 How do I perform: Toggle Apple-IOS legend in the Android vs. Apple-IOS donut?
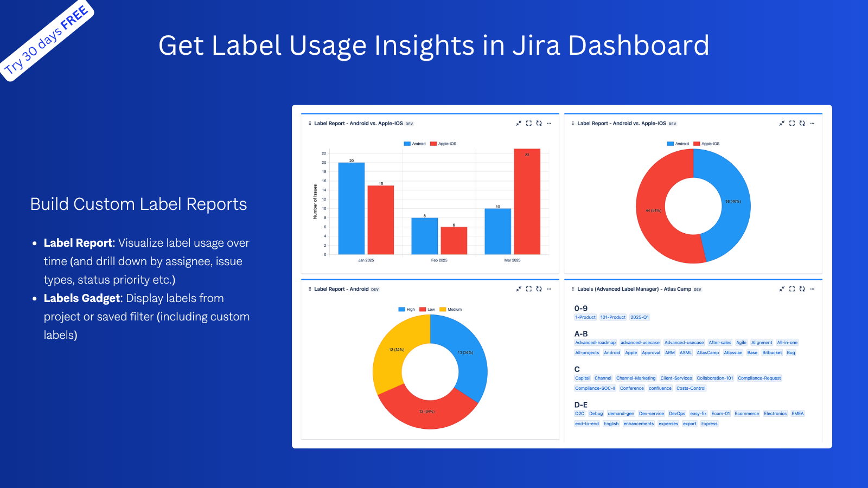706,144
